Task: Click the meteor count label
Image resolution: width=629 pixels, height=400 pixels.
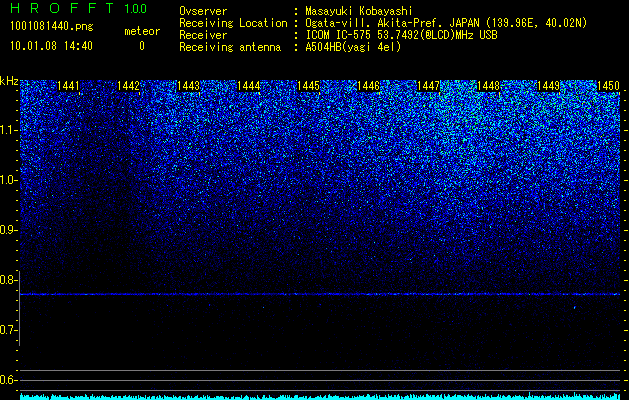Action: 142,31
